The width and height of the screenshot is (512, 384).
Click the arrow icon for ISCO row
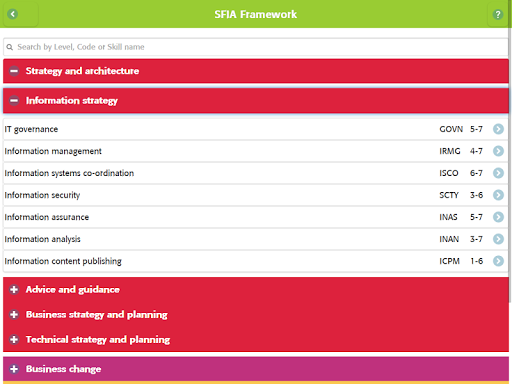(x=498, y=173)
